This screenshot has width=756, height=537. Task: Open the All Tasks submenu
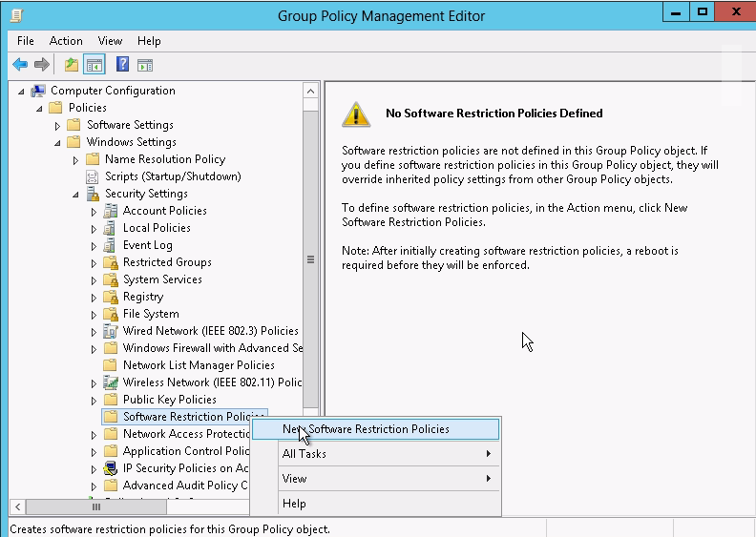click(375, 454)
